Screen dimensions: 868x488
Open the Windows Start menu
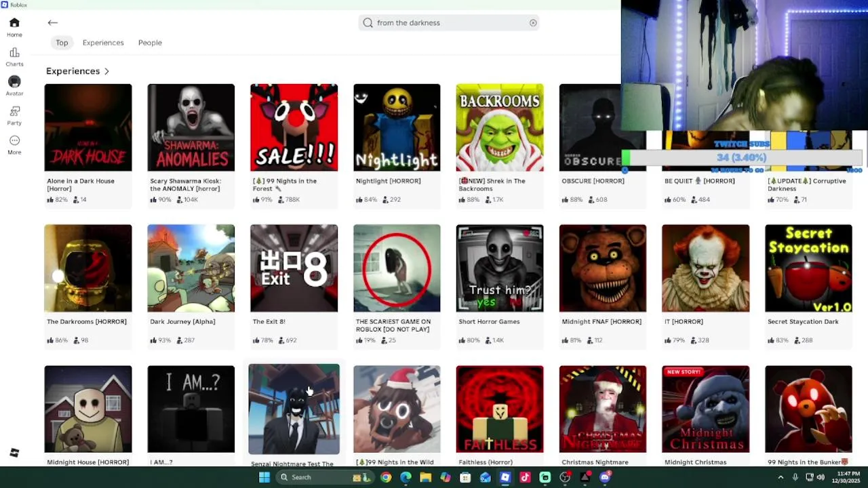(x=264, y=477)
